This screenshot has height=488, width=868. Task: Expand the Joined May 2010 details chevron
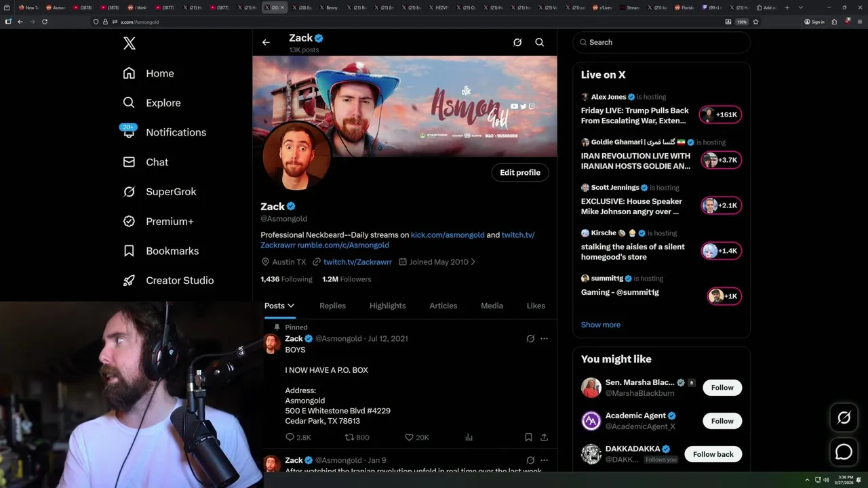tap(473, 262)
